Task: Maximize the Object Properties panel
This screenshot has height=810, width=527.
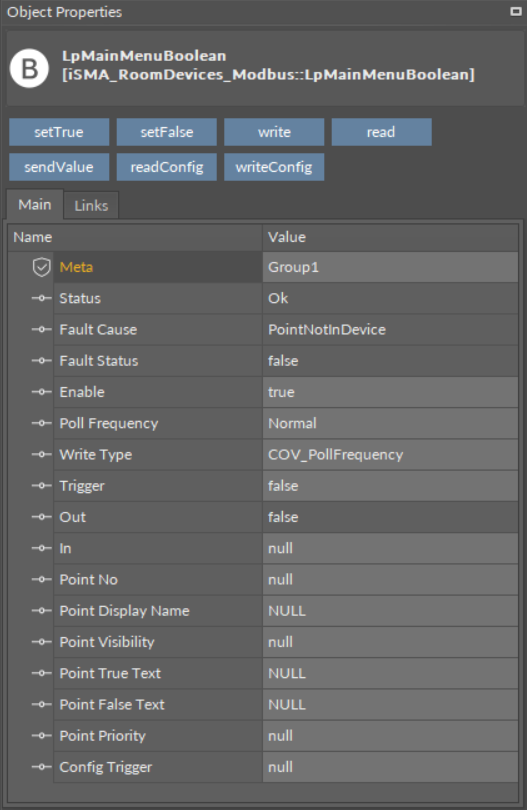Action: [516, 11]
